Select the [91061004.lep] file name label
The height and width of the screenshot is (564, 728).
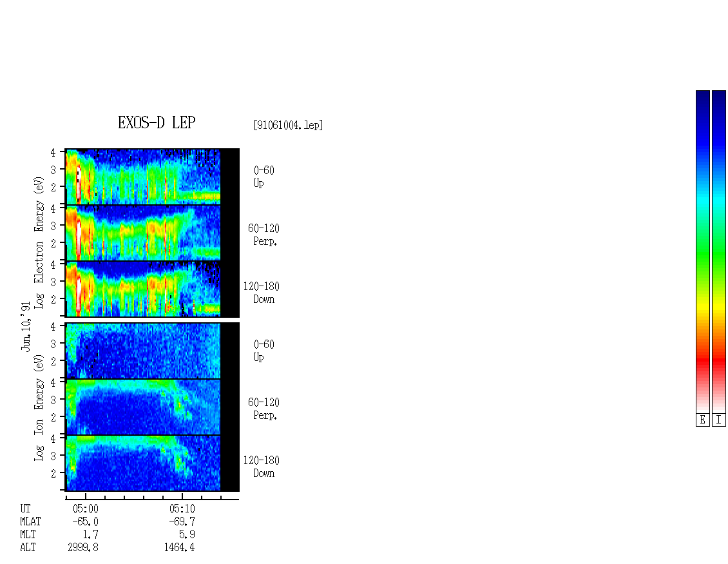(288, 125)
